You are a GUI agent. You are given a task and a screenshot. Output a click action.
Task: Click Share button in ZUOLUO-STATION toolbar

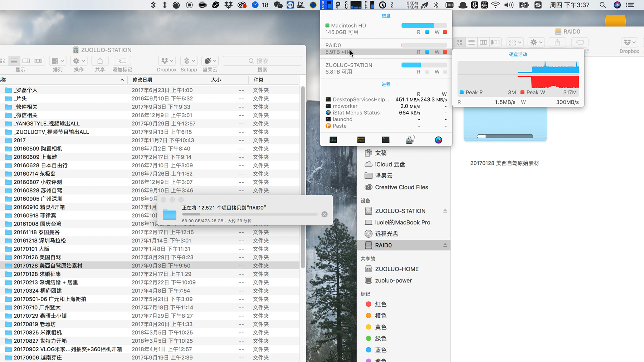tap(100, 61)
